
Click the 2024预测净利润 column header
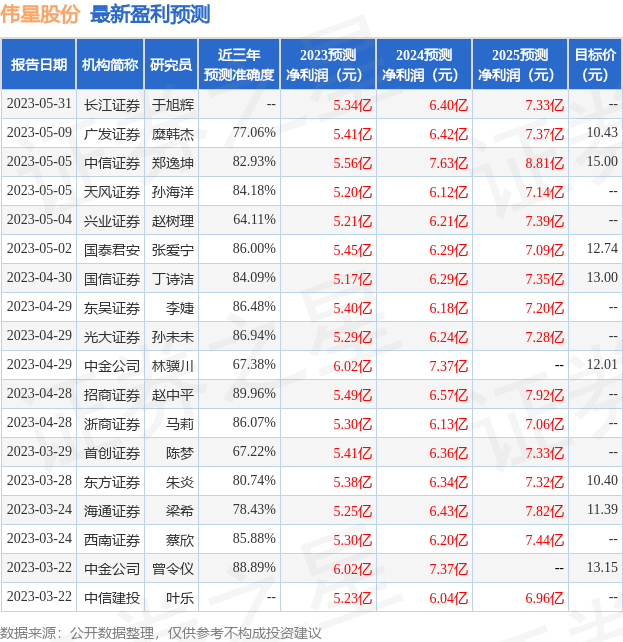point(424,64)
